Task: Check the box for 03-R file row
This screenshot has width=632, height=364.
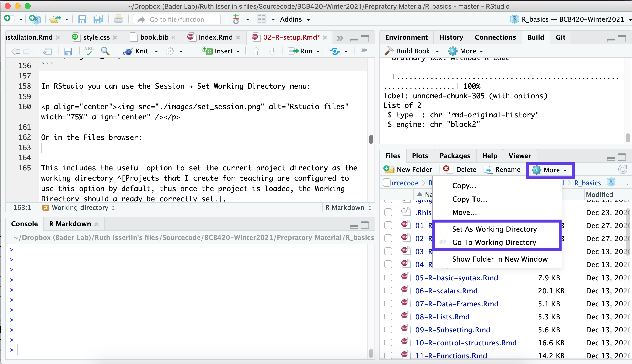Action: coord(388,251)
